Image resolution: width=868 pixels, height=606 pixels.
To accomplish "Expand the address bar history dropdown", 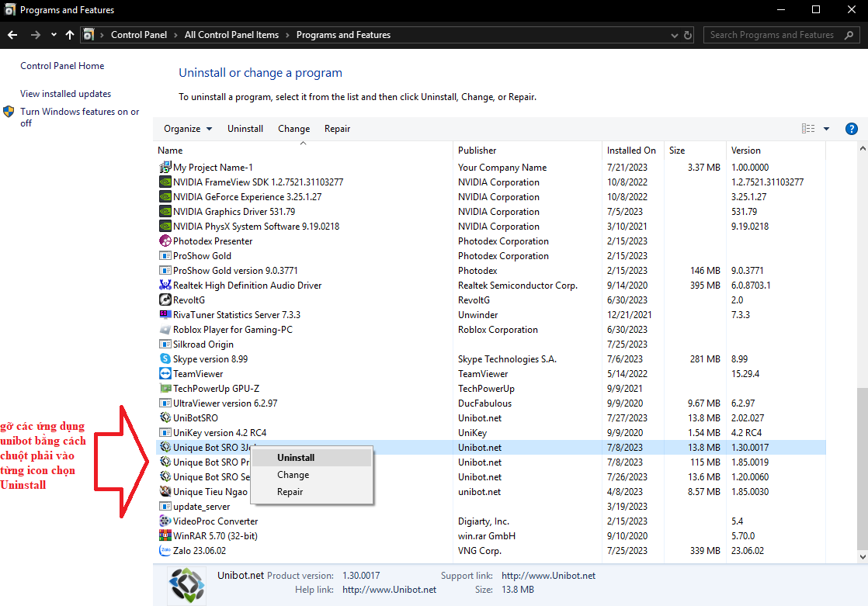I will pyautogui.click(x=674, y=36).
